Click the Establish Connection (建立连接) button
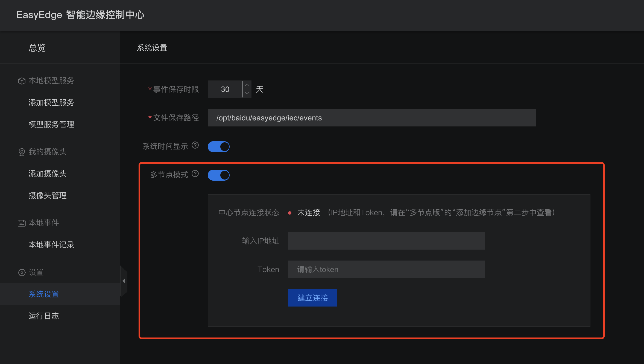Viewport: 644px width, 364px height. pos(312,298)
